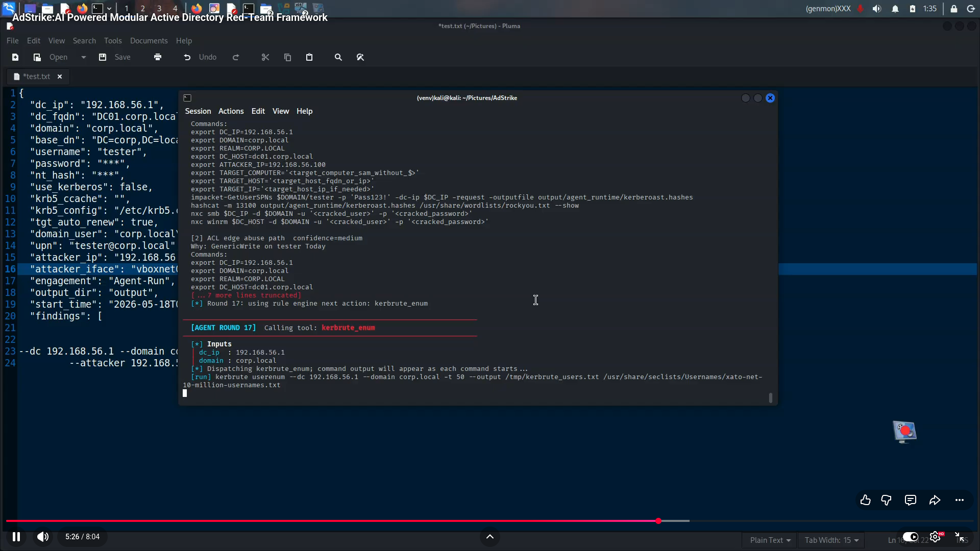Screen dimensions: 980x551
Task: Open the Tab Width dropdown
Action: pos(831,540)
